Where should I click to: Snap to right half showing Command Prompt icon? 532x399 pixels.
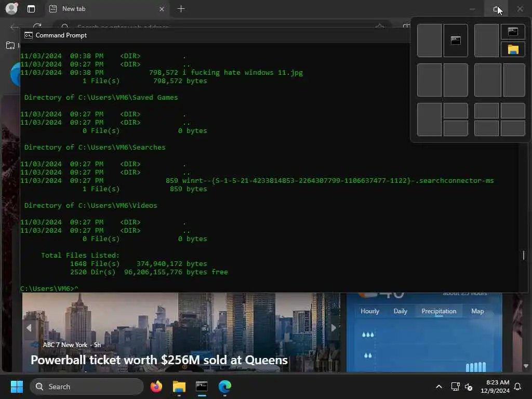[x=456, y=41]
